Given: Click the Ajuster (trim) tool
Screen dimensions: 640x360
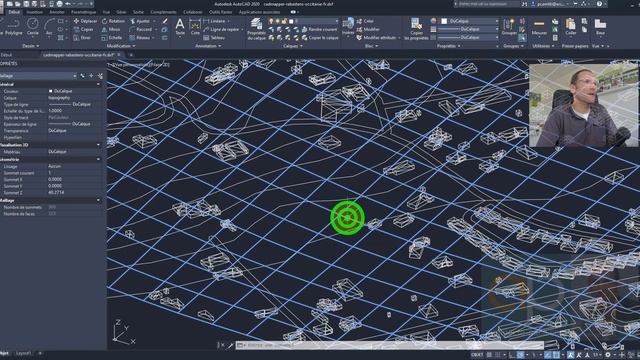Looking at the screenshot, I should tap(140, 21).
